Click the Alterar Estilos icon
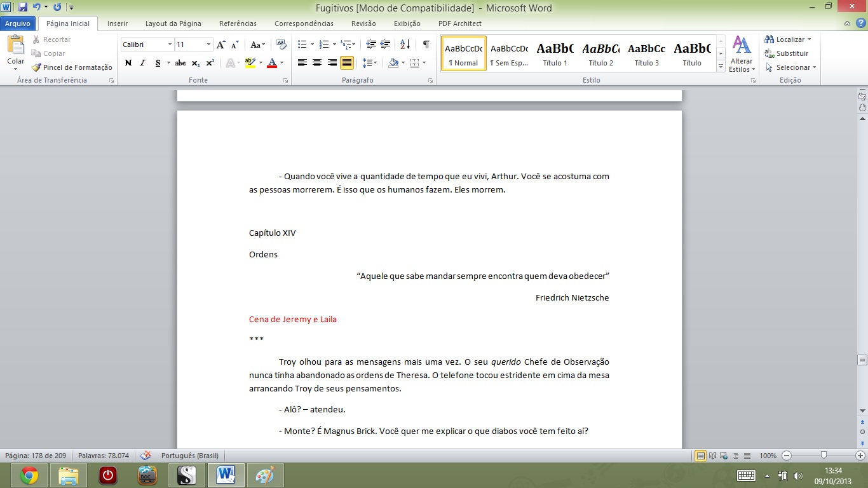 pos(742,53)
